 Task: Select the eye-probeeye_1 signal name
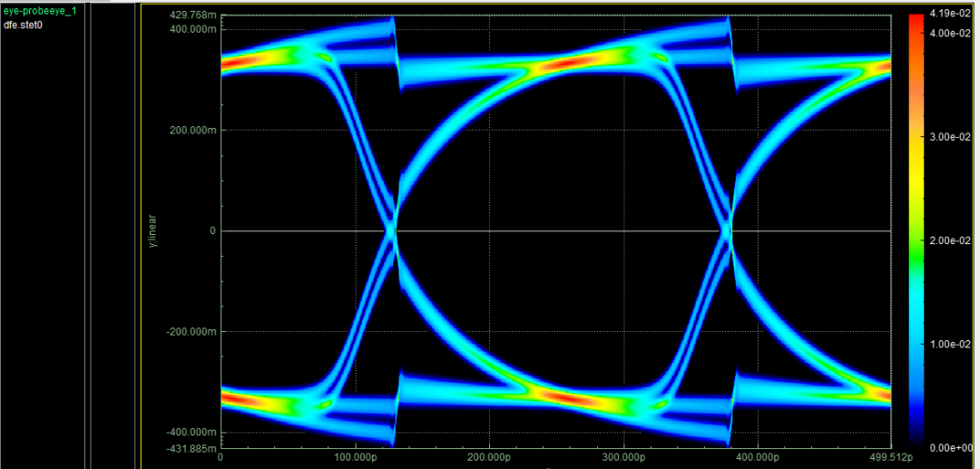point(40,11)
